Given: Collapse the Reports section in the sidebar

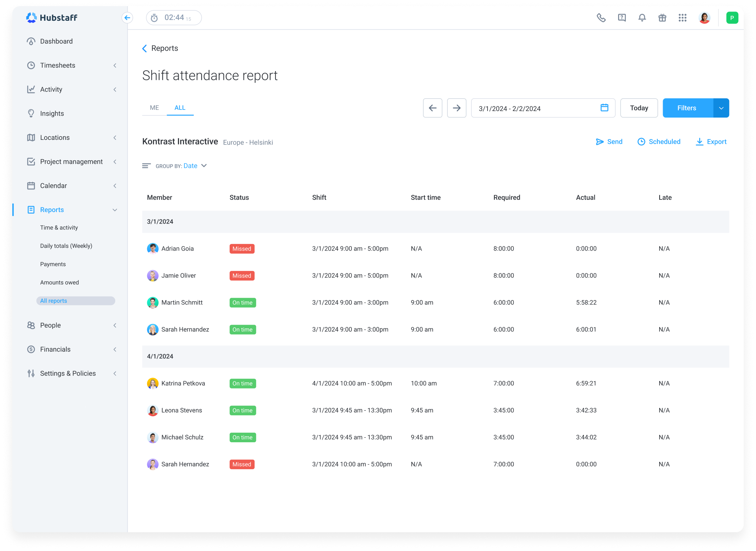Looking at the screenshot, I should (114, 210).
